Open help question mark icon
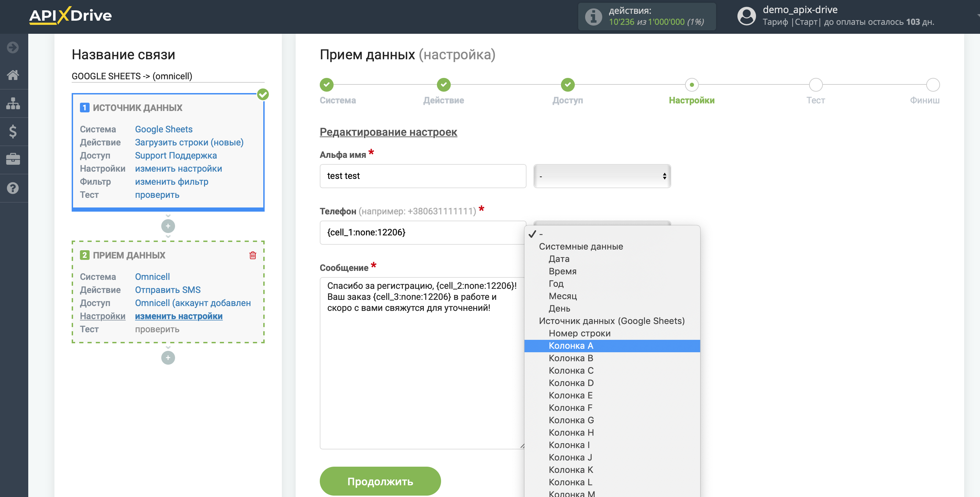Image resolution: width=980 pixels, height=497 pixels. (13, 188)
